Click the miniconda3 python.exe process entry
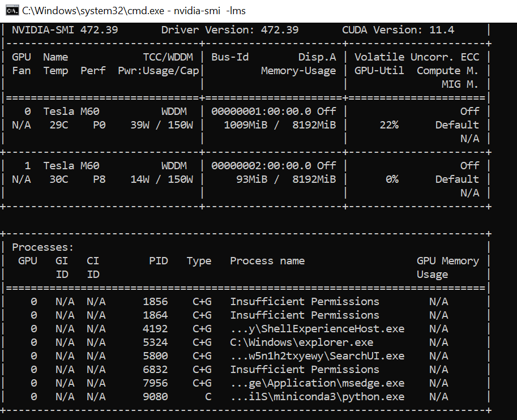The width and height of the screenshot is (517, 420). 317,396
